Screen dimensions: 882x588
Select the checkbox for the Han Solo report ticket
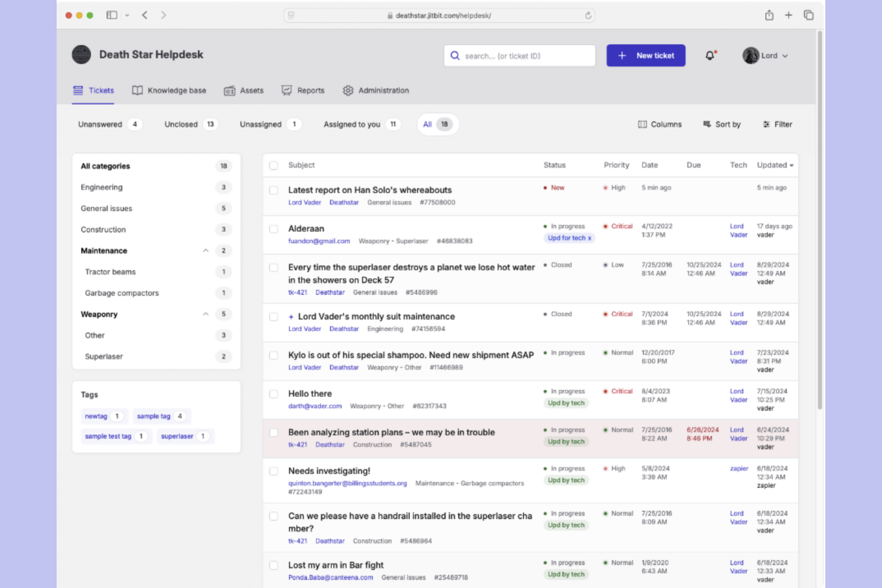[x=274, y=190]
